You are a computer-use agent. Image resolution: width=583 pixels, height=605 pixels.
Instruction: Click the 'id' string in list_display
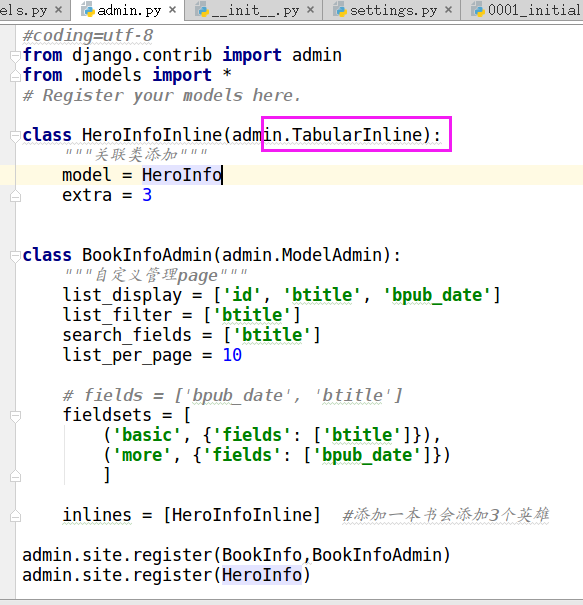pyautogui.click(x=242, y=295)
